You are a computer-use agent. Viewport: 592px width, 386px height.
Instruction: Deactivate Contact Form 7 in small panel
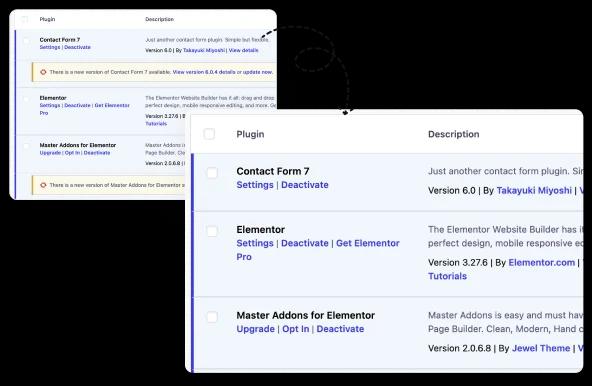click(77, 47)
